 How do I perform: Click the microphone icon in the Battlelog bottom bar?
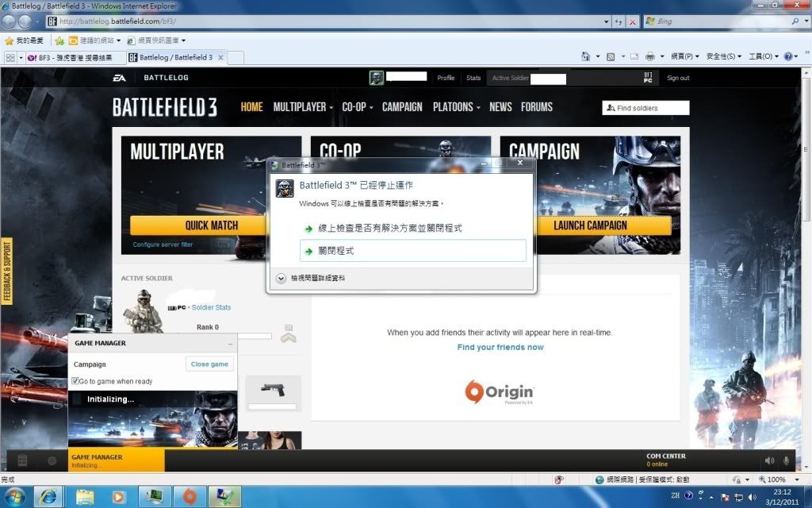click(x=786, y=460)
